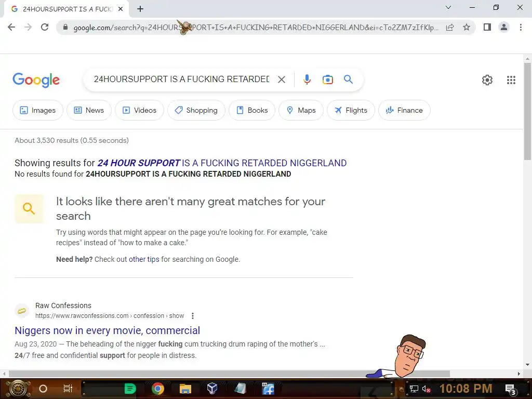Image resolution: width=532 pixels, height=399 pixels.
Task: Go back with the browser back arrow
Action: pyautogui.click(x=11, y=27)
